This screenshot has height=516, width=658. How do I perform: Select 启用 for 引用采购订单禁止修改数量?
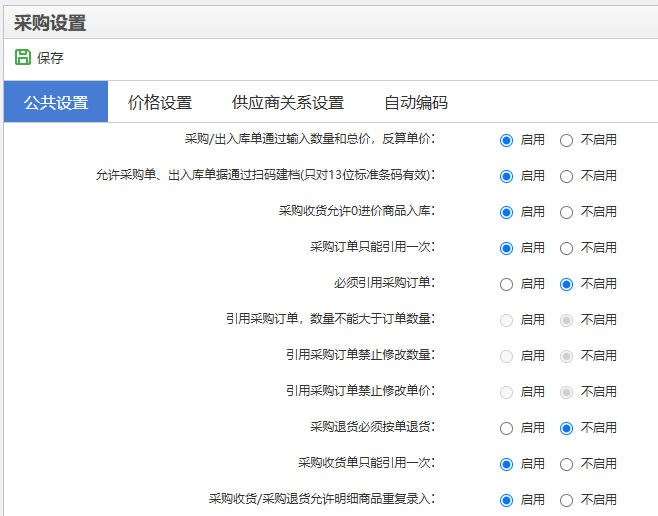[507, 357]
